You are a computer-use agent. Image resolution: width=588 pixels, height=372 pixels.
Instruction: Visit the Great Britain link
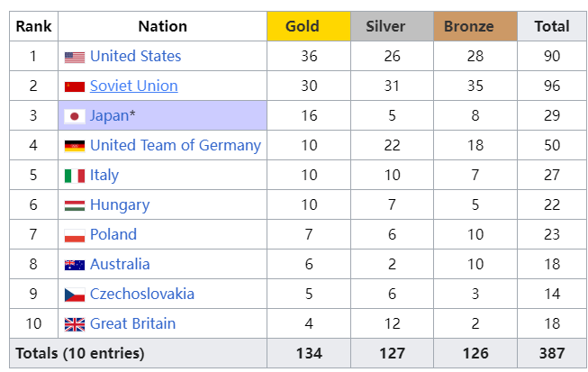click(132, 323)
